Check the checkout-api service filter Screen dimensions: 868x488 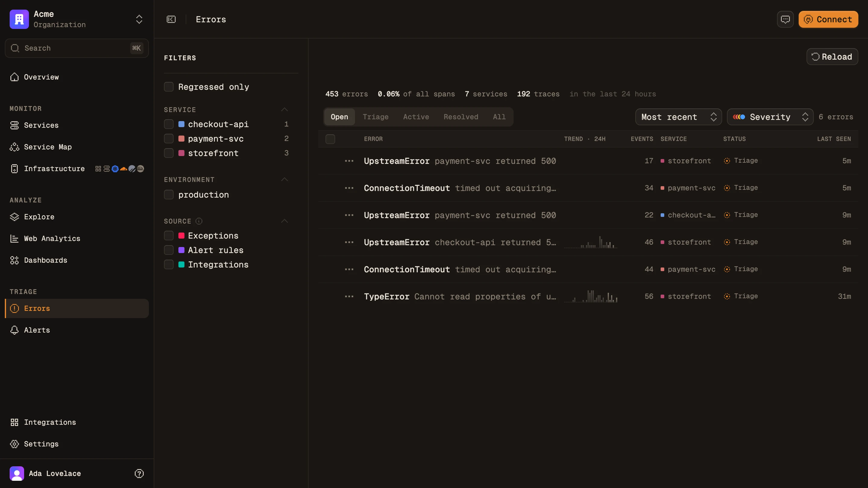click(169, 124)
